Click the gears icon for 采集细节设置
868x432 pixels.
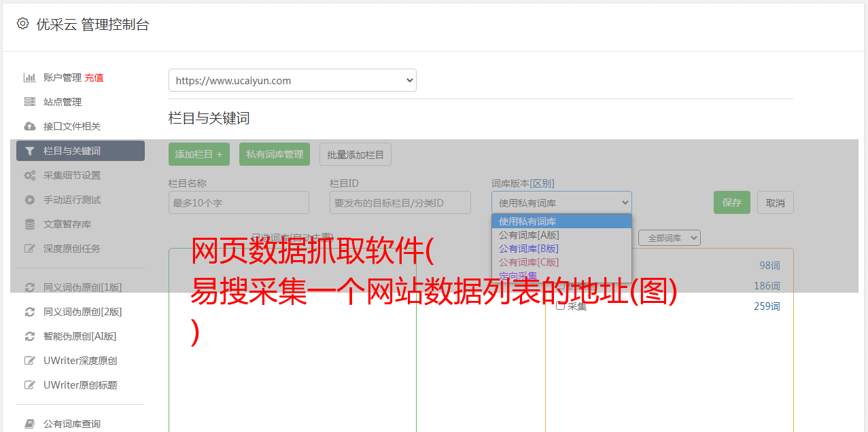point(30,175)
